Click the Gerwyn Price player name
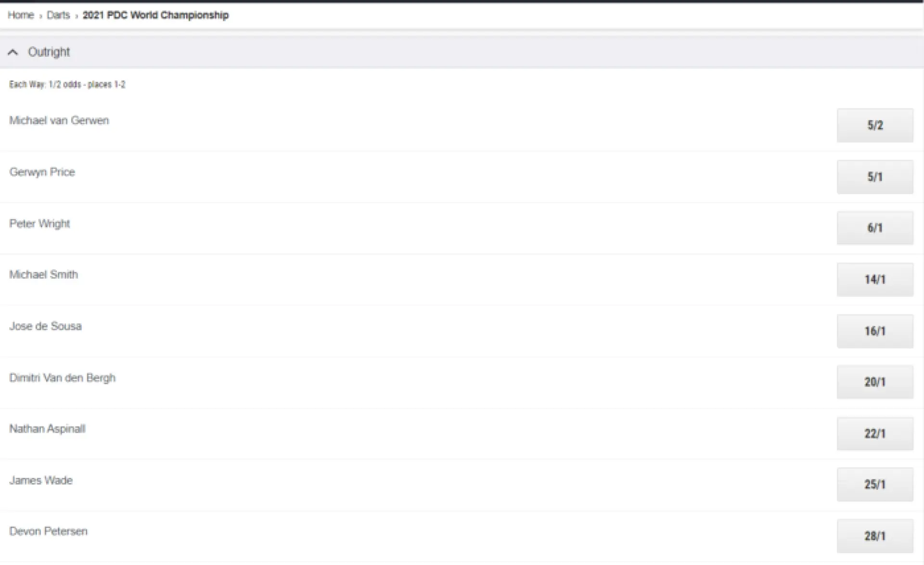 tap(42, 172)
